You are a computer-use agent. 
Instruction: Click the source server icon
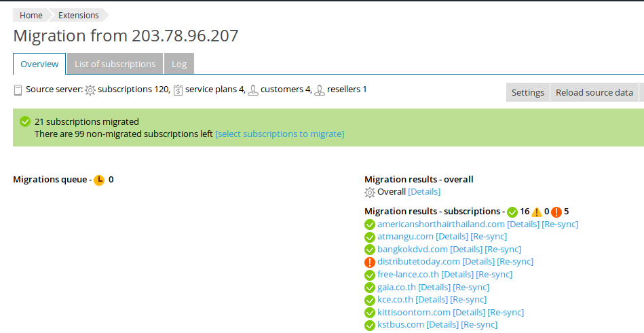tap(18, 90)
